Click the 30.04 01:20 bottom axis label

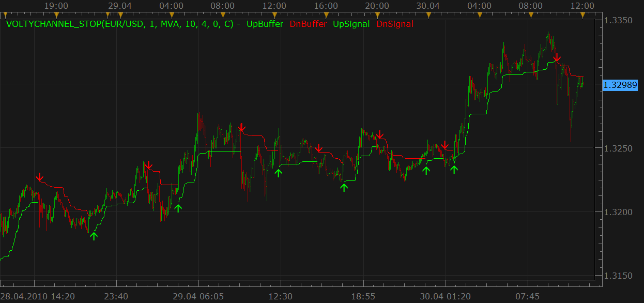pos(444,297)
